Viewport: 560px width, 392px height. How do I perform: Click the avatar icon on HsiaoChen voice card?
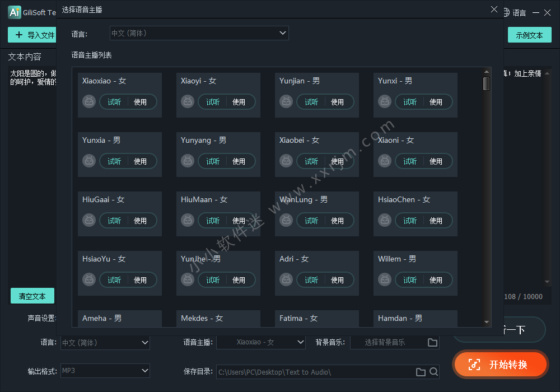click(385, 221)
